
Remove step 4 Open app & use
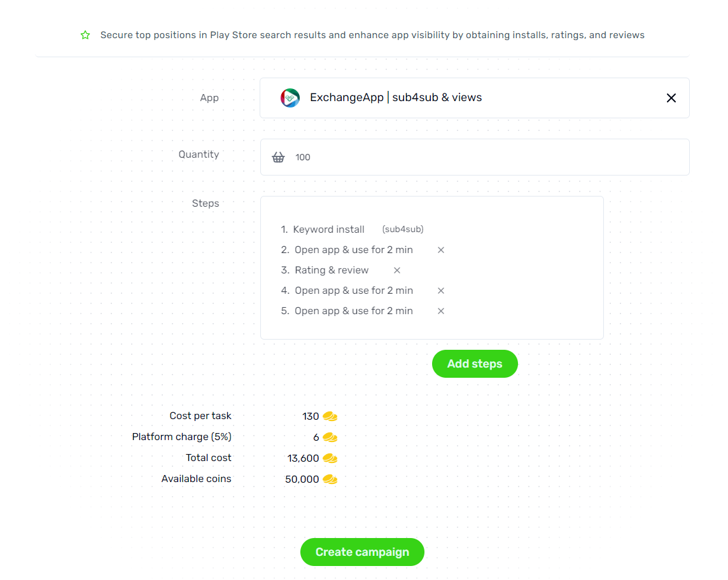(441, 291)
